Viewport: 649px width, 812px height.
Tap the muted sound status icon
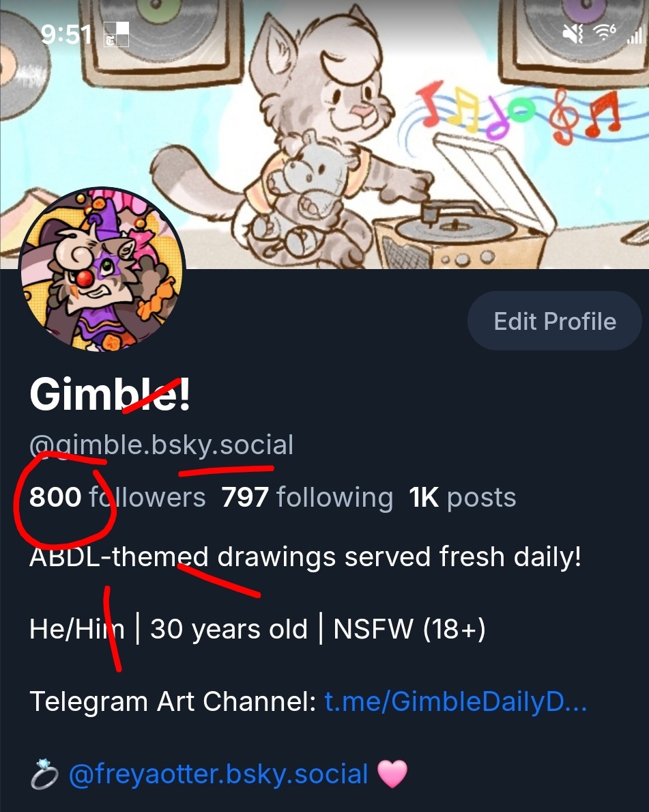573,33
